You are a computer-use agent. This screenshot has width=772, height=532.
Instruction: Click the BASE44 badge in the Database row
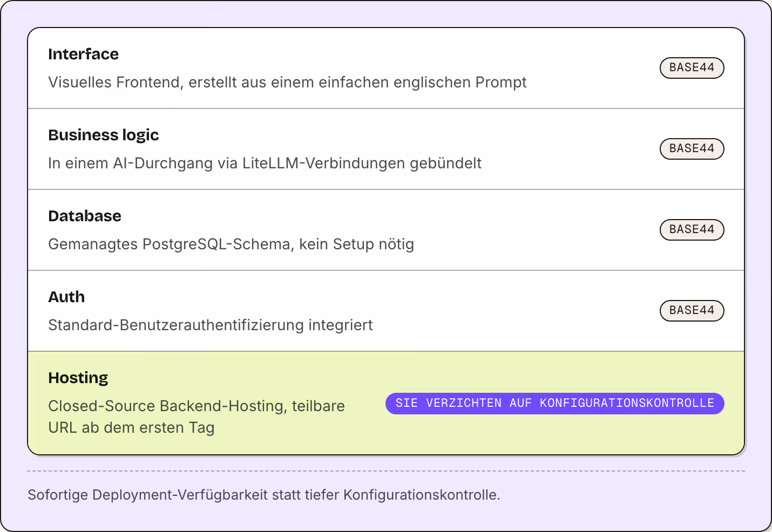pyautogui.click(x=692, y=230)
